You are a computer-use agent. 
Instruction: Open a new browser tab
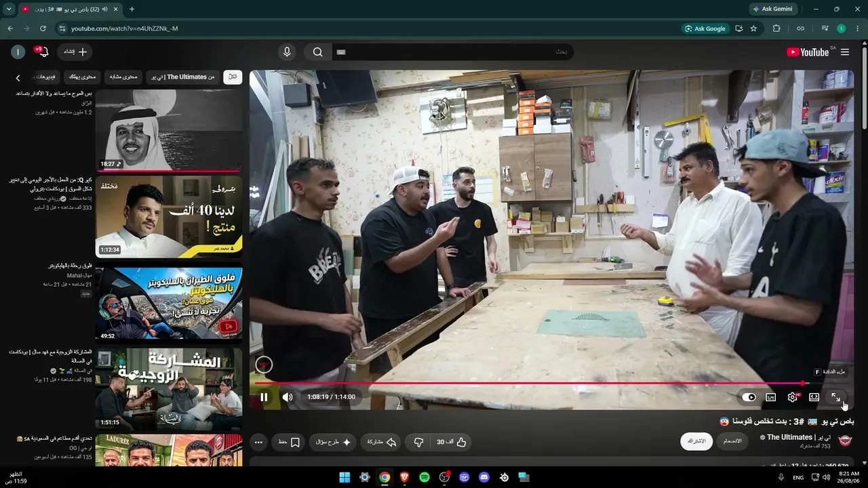tap(132, 9)
